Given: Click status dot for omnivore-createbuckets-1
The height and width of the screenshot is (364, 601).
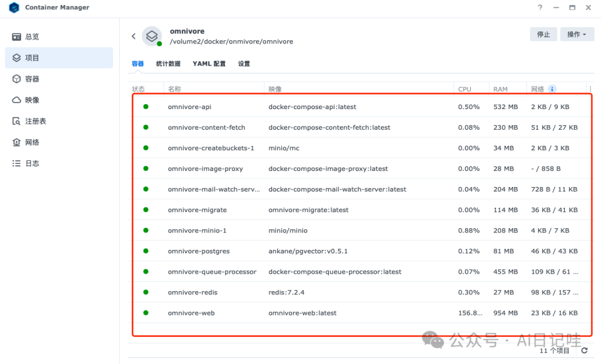Looking at the screenshot, I should click(x=146, y=148).
